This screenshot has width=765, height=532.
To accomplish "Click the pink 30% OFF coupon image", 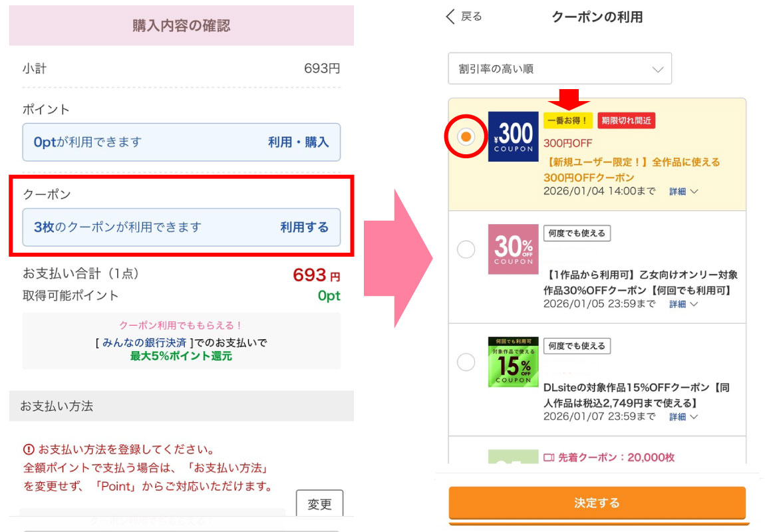I will [x=513, y=249].
